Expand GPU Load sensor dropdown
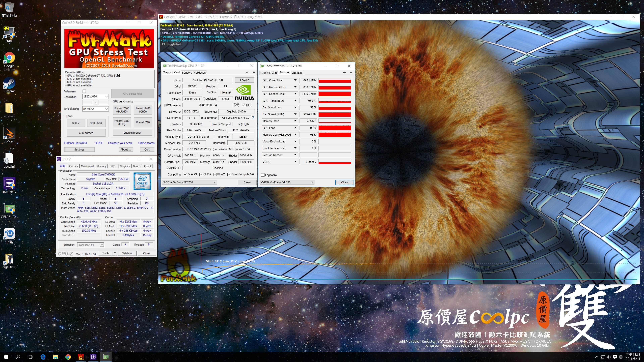The height and width of the screenshot is (362, 644). [295, 128]
